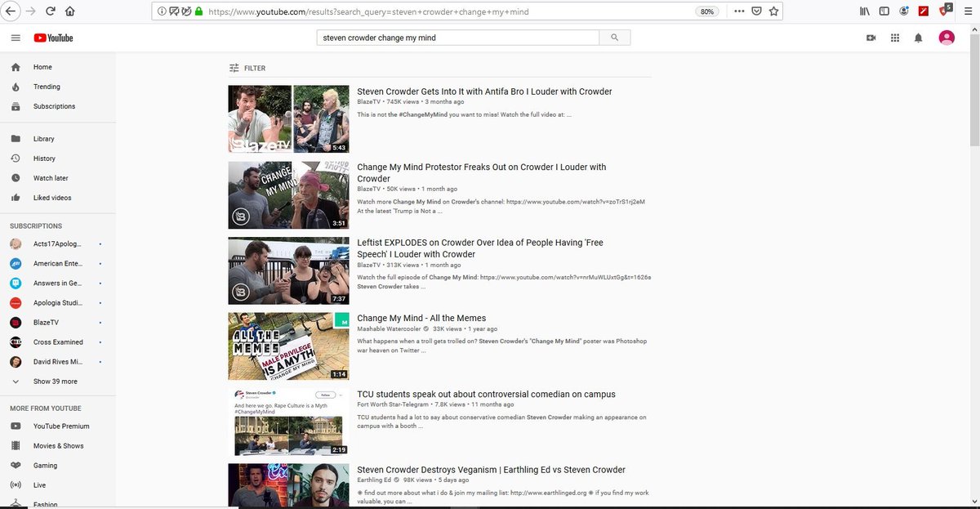Open YouTube apps grid icon
980x509 pixels.
(895, 38)
